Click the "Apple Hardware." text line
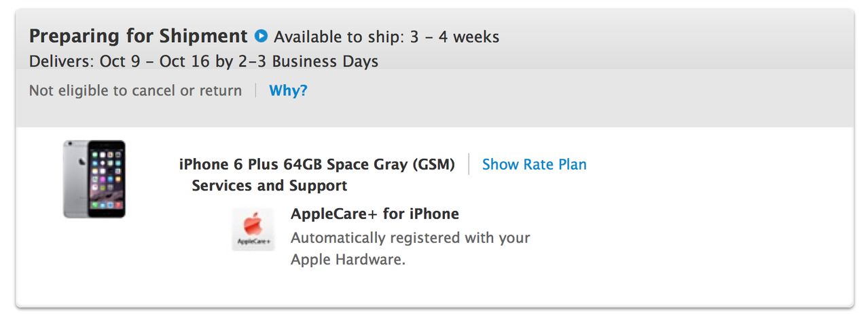This screenshot has width=868, height=314. [347, 259]
